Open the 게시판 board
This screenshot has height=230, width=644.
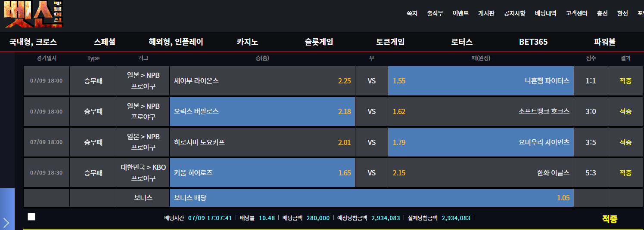click(486, 13)
